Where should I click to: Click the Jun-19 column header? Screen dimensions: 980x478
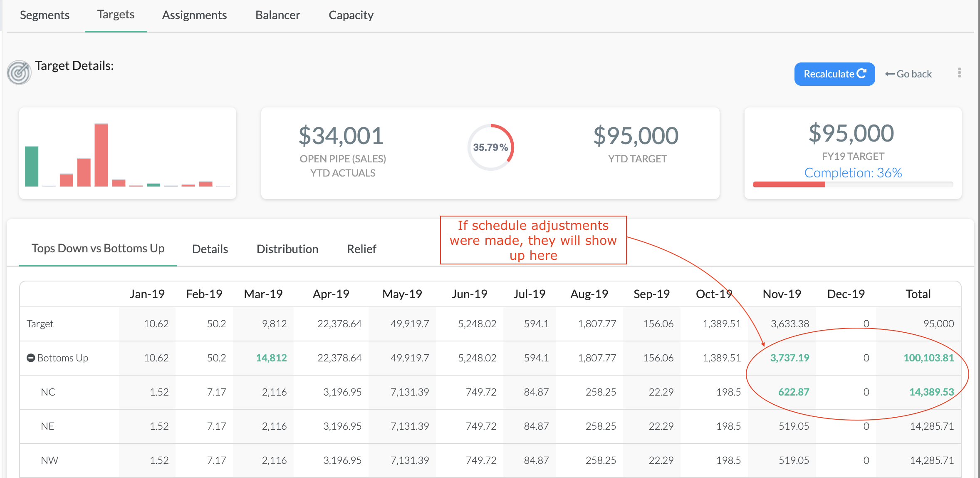click(470, 294)
